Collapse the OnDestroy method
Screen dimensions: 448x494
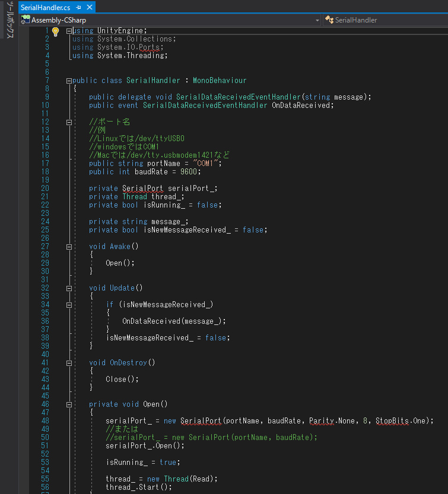(x=69, y=363)
